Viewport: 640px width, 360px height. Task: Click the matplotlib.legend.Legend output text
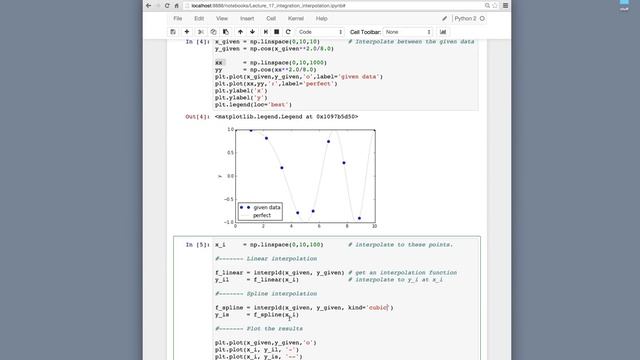287,117
